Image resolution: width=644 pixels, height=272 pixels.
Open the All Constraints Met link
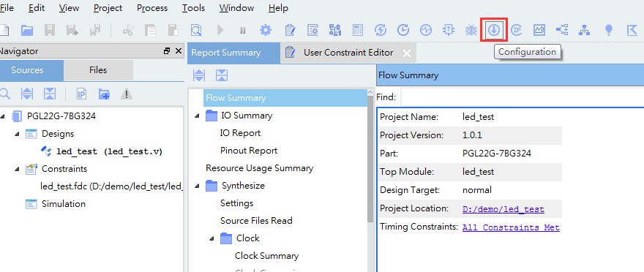click(511, 227)
